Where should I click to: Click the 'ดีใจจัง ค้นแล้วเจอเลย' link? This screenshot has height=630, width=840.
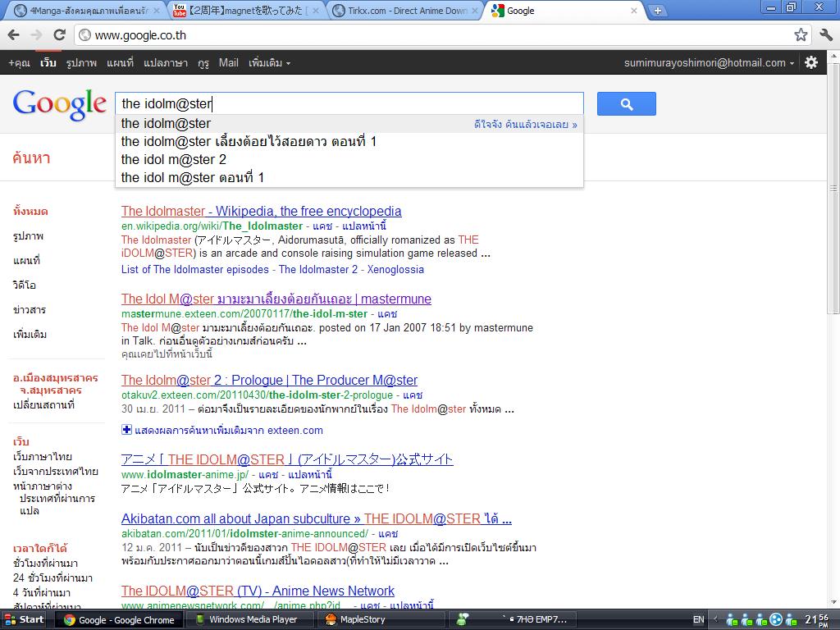coord(526,125)
